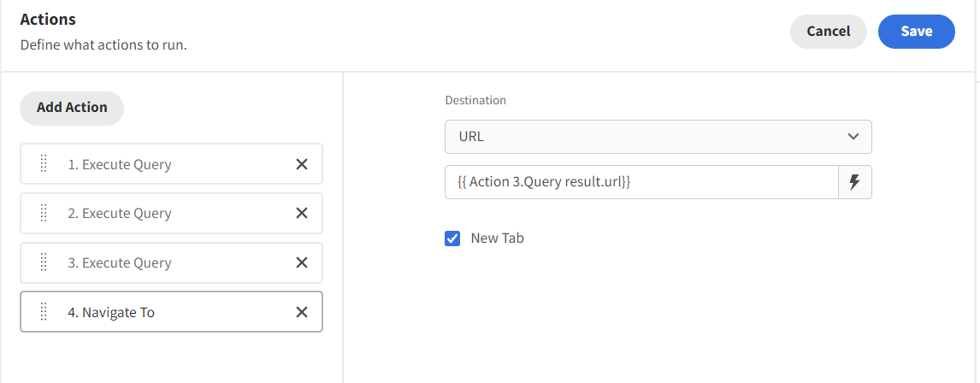Click drag handle of Navigate To
Screen dimensions: 980x383
pyautogui.click(x=44, y=312)
